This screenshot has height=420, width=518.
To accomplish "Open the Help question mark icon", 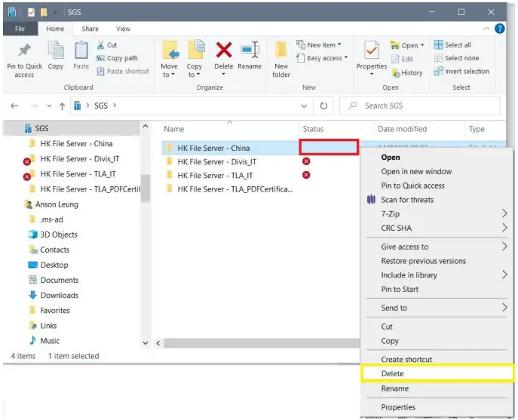I will [x=499, y=29].
